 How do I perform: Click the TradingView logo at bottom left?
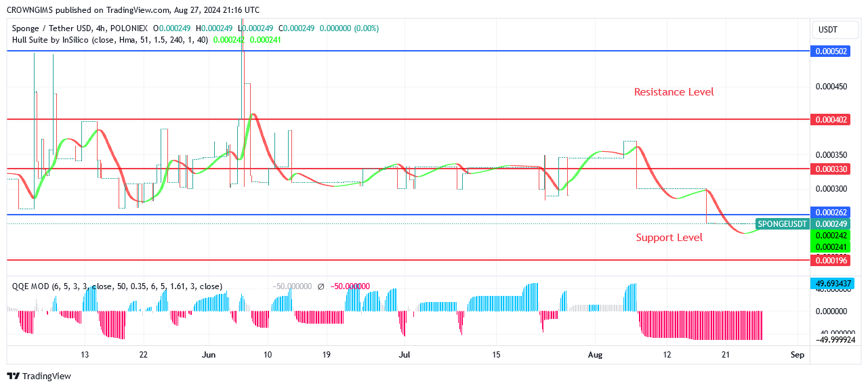(39, 376)
